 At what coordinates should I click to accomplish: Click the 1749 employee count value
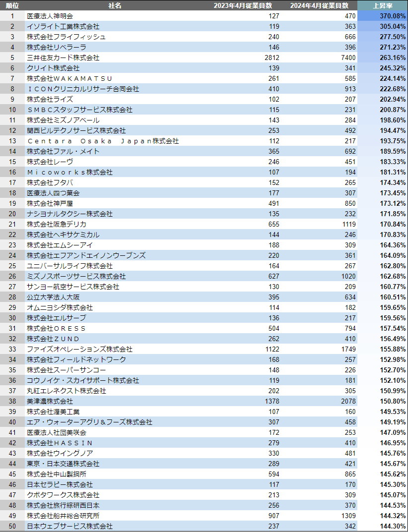[349, 349]
